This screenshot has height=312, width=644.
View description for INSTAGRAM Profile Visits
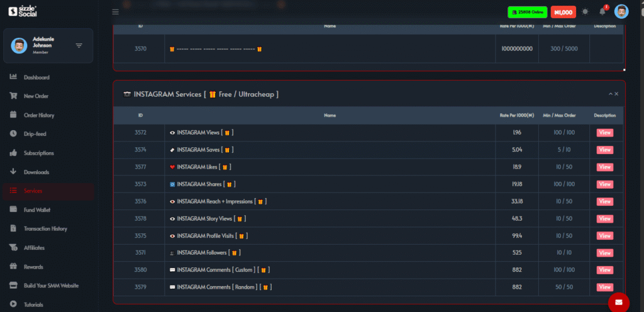pyautogui.click(x=604, y=236)
